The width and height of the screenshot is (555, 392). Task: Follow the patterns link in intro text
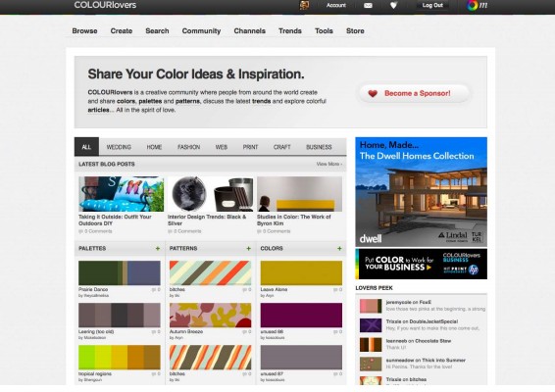pyautogui.click(x=187, y=101)
